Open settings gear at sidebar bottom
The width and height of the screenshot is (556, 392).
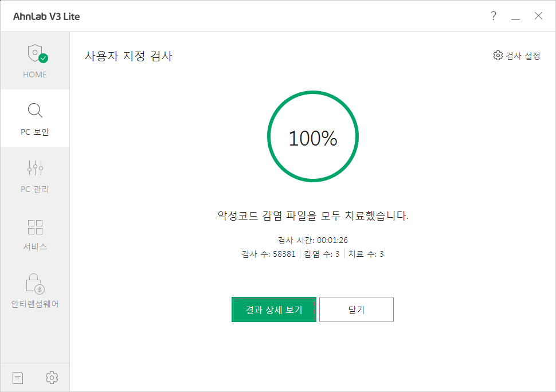(52, 378)
